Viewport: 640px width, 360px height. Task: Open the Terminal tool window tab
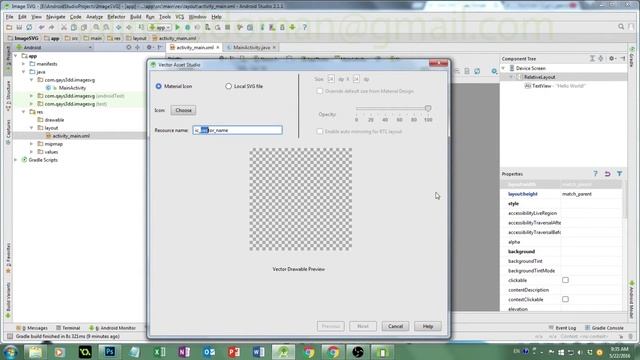tap(68, 328)
